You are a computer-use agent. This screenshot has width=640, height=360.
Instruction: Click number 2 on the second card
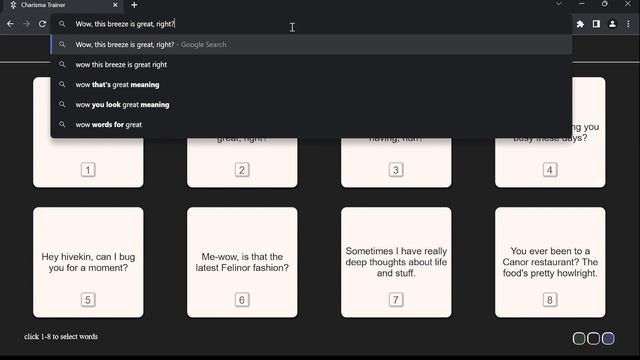(242, 170)
